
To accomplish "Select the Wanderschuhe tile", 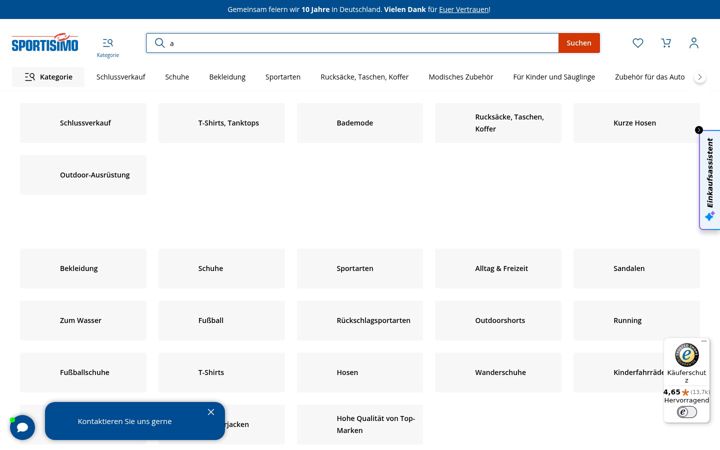I will 498,372.
